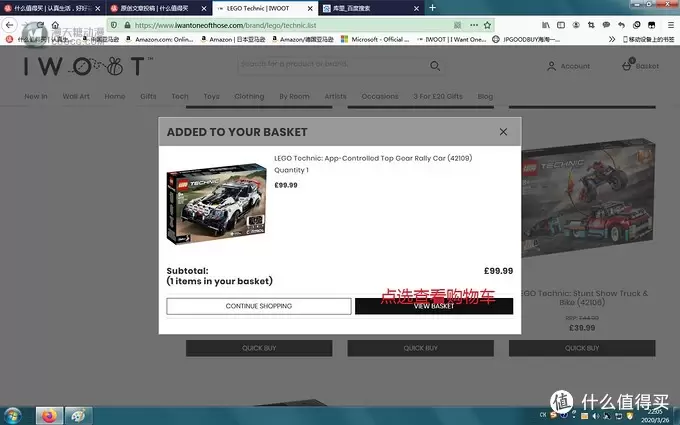Expand the bookmarks overflow chevron

(612, 39)
